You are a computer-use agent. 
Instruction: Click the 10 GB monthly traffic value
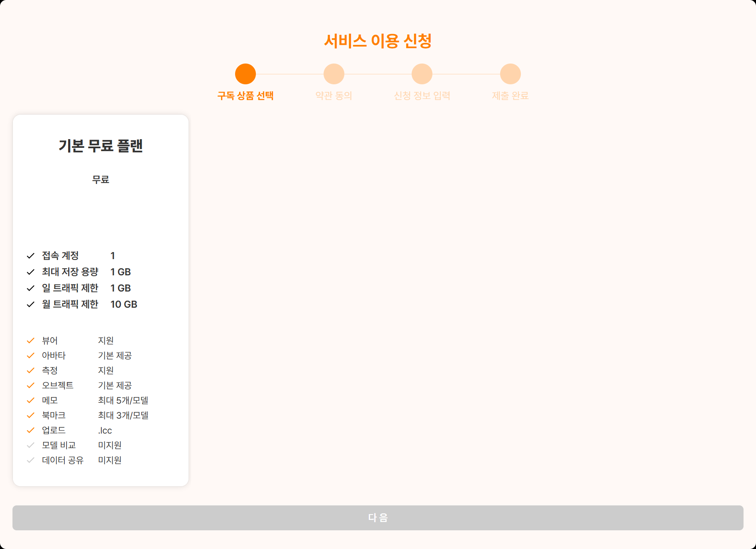[124, 304]
